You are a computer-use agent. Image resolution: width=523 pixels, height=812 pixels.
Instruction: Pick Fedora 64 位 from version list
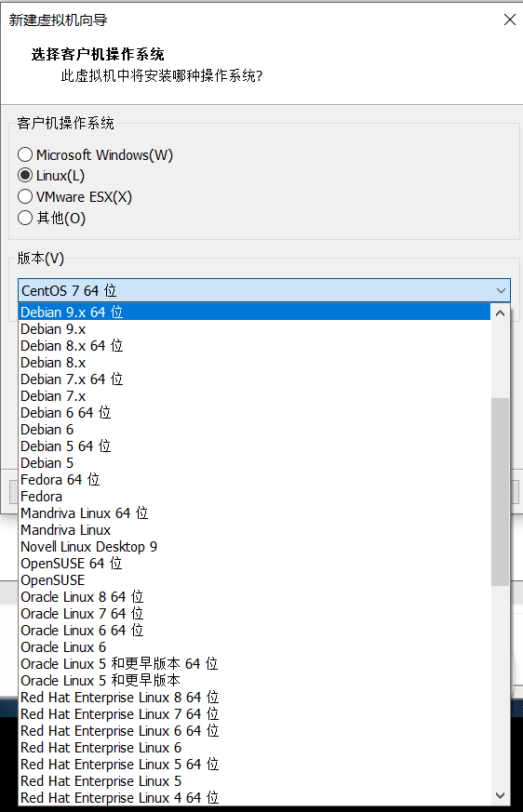254,480
